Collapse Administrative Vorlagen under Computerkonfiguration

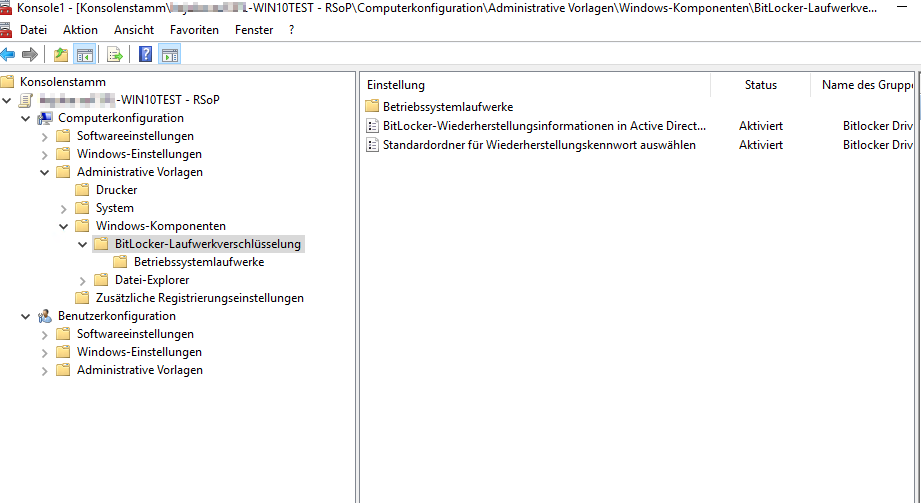tap(44, 173)
